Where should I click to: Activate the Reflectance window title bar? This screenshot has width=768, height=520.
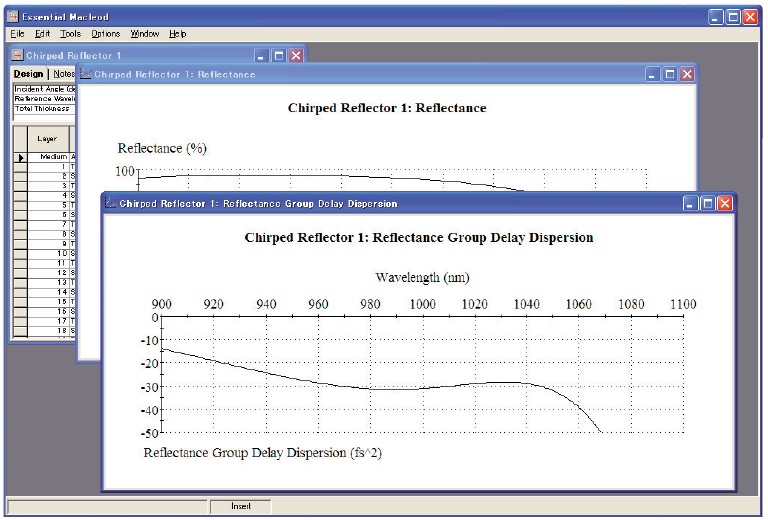click(400, 74)
